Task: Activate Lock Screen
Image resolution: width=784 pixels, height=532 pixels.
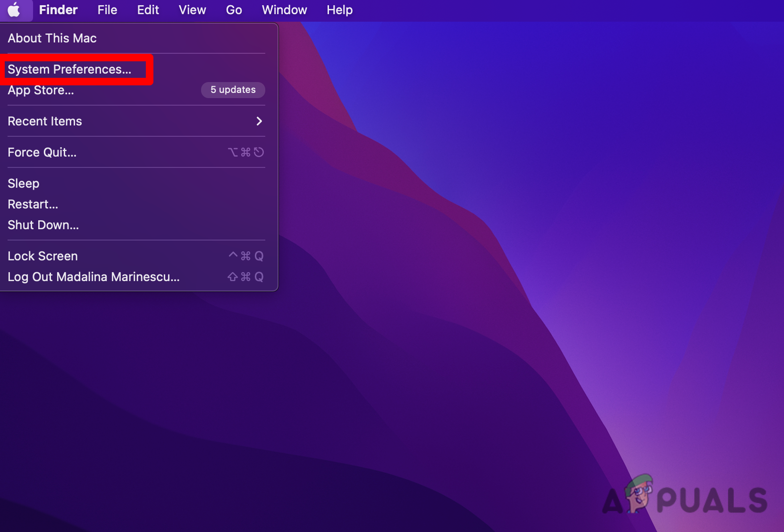Action: [x=42, y=256]
